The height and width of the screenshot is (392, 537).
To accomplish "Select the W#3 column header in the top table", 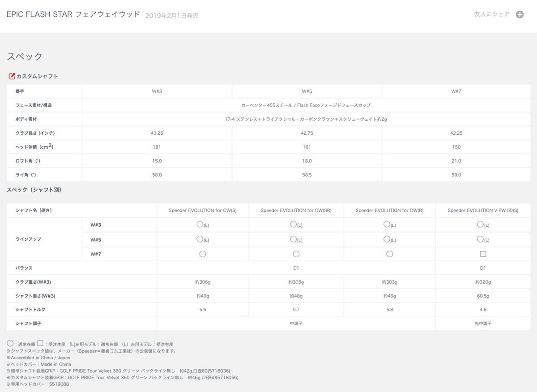I will (x=157, y=91).
